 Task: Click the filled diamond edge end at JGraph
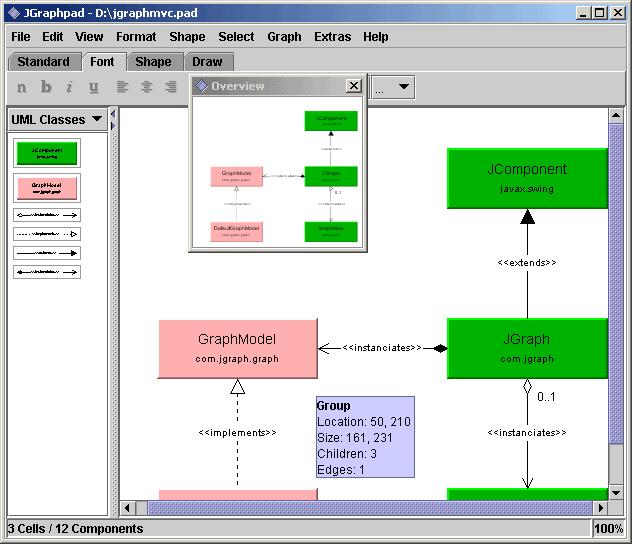click(x=440, y=348)
